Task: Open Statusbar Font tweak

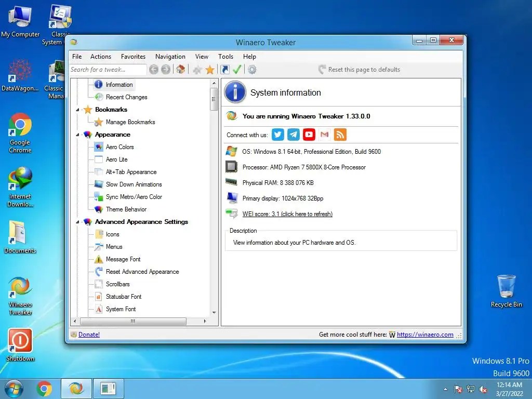Action: [x=124, y=297]
